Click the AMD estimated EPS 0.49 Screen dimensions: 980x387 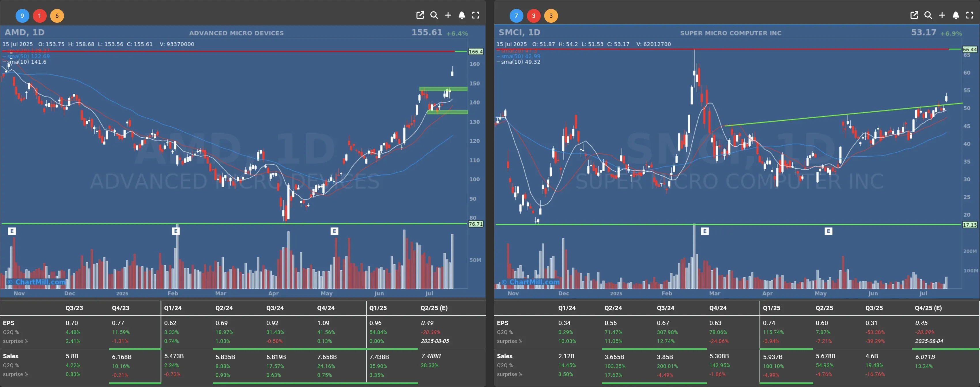[427, 323]
